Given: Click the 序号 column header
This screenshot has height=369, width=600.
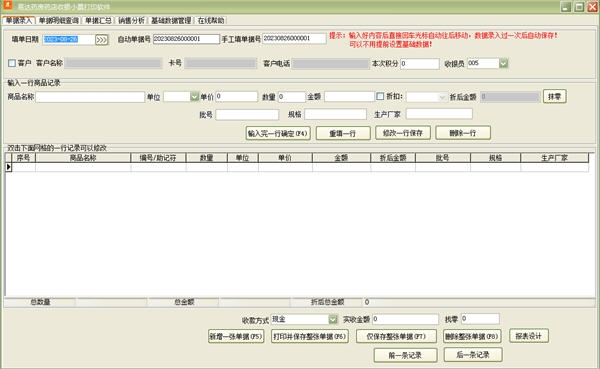Looking at the screenshot, I should pos(23,158).
